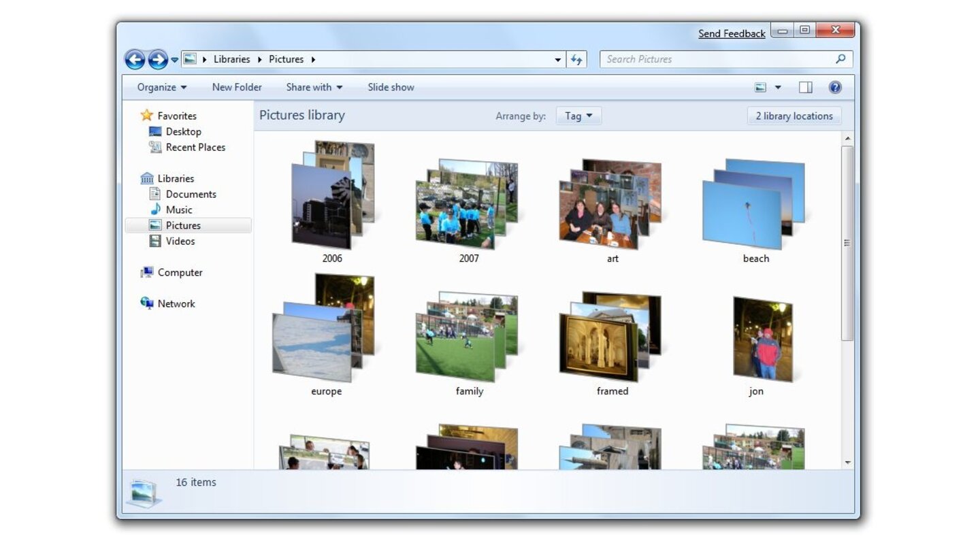Click the 16 items status text
980x551 pixels.
196,482
